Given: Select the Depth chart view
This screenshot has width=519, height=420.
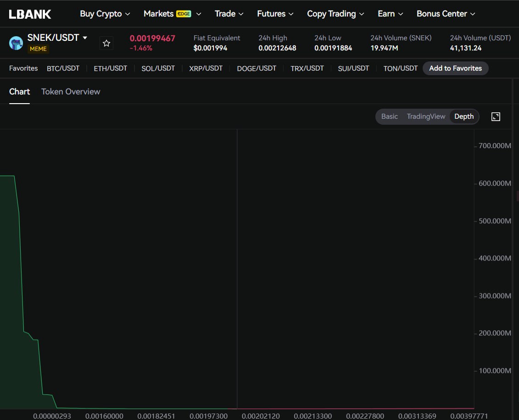Looking at the screenshot, I should pyautogui.click(x=464, y=116).
